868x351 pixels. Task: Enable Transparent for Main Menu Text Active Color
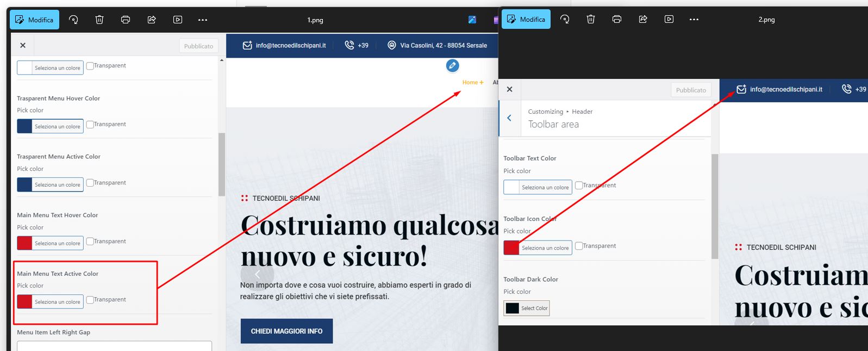pyautogui.click(x=90, y=300)
